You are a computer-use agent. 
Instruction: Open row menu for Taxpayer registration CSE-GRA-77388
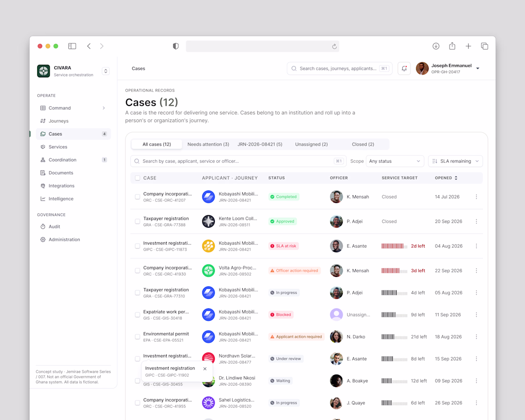[x=476, y=221]
